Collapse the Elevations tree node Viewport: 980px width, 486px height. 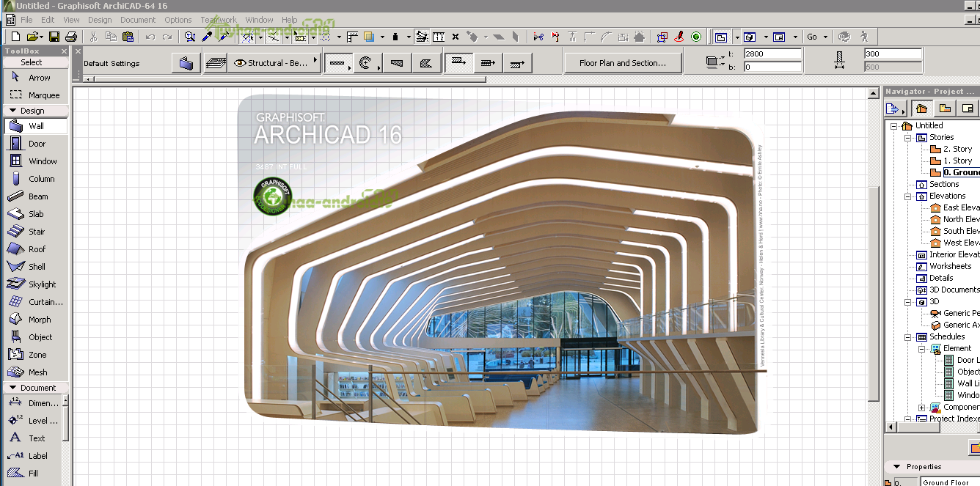tap(908, 196)
